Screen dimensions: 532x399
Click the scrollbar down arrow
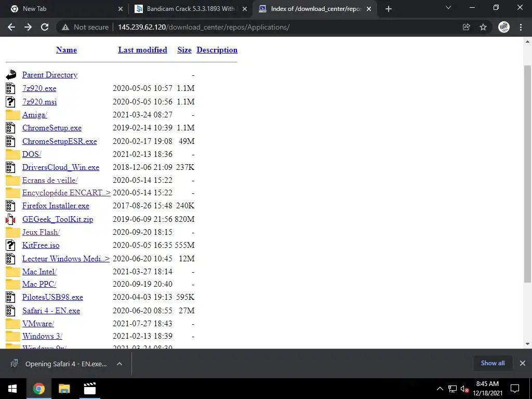click(x=527, y=344)
